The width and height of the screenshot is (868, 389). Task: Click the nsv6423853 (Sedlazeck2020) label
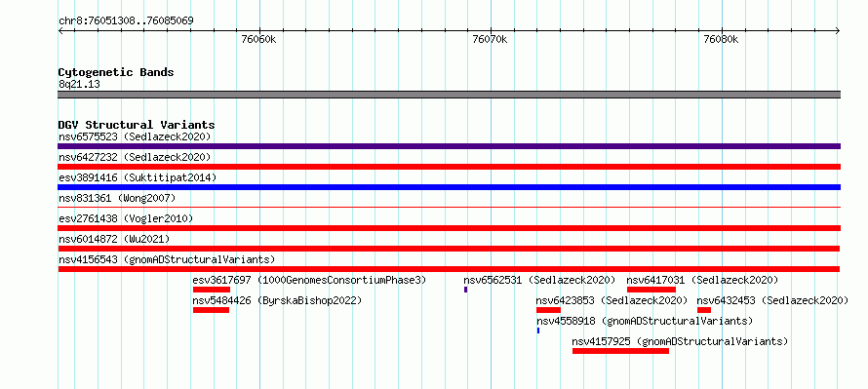tap(612, 300)
